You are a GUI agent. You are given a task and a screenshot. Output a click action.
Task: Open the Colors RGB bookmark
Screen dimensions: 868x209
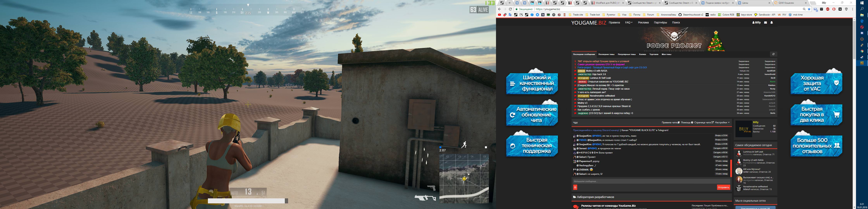click(726, 15)
